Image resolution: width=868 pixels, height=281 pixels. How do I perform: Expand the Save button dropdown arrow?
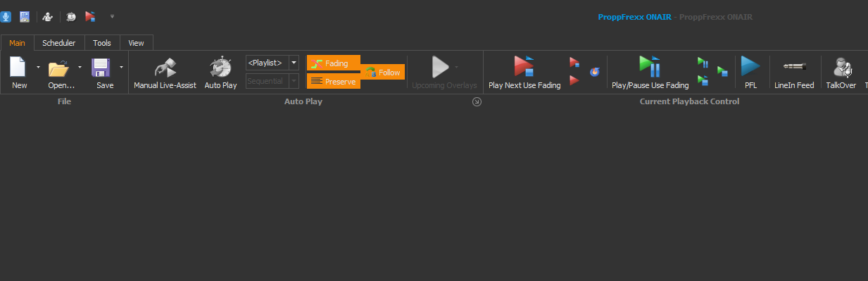(x=121, y=68)
